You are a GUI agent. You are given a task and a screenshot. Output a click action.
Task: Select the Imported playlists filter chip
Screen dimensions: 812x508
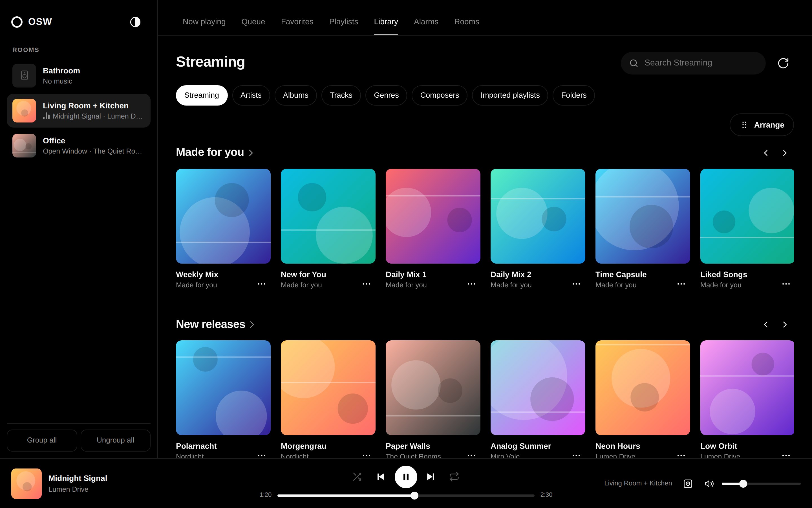click(510, 95)
